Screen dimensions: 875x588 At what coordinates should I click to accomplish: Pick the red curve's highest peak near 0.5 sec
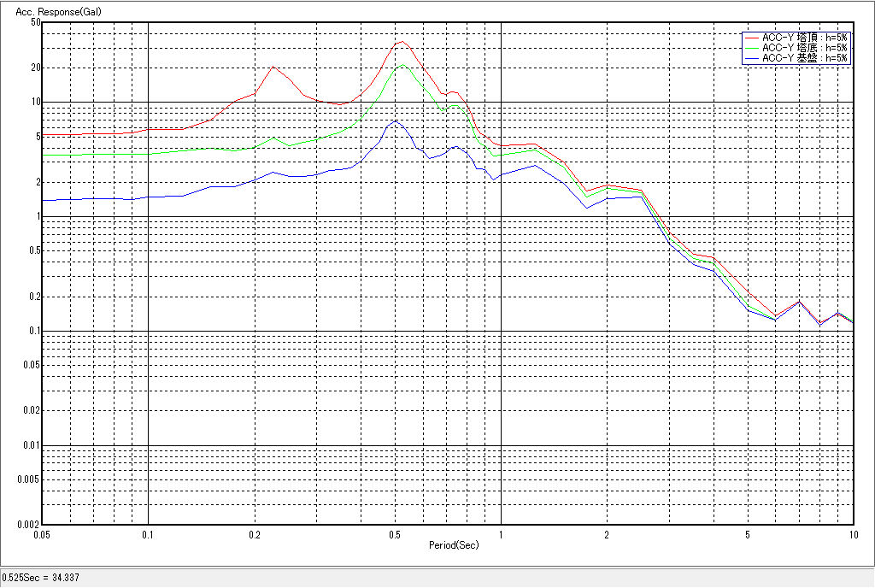tap(402, 41)
